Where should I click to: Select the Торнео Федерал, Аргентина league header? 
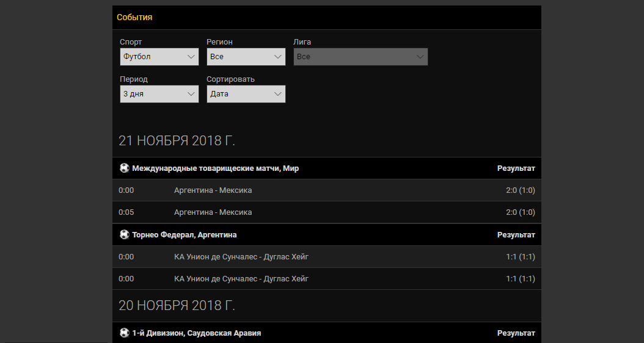click(326, 235)
